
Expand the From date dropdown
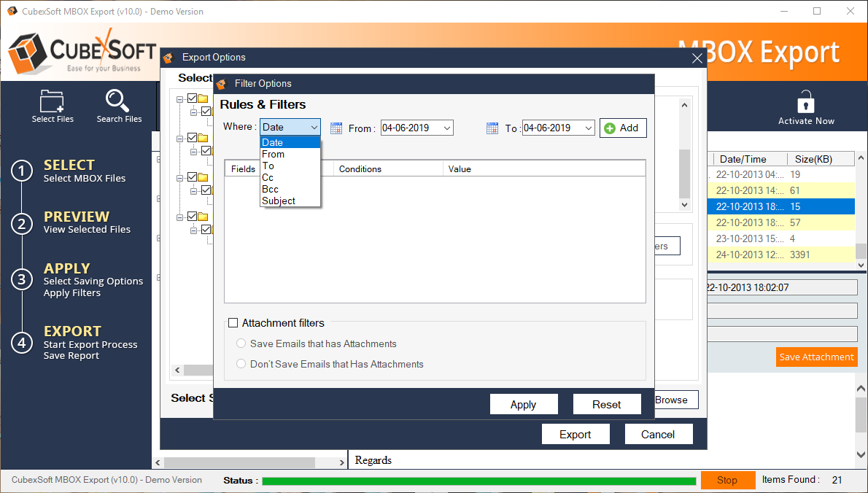tap(447, 128)
